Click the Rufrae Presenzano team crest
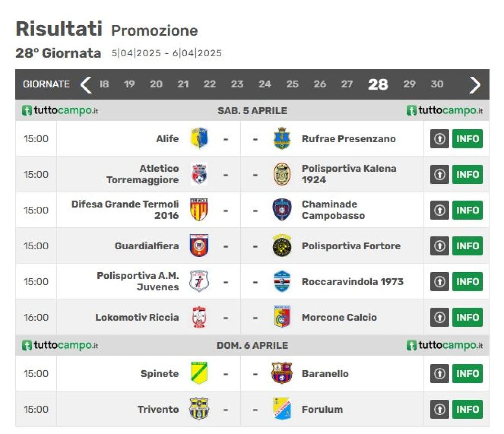Image resolution: width=504 pixels, height=434 pixels. 282,138
